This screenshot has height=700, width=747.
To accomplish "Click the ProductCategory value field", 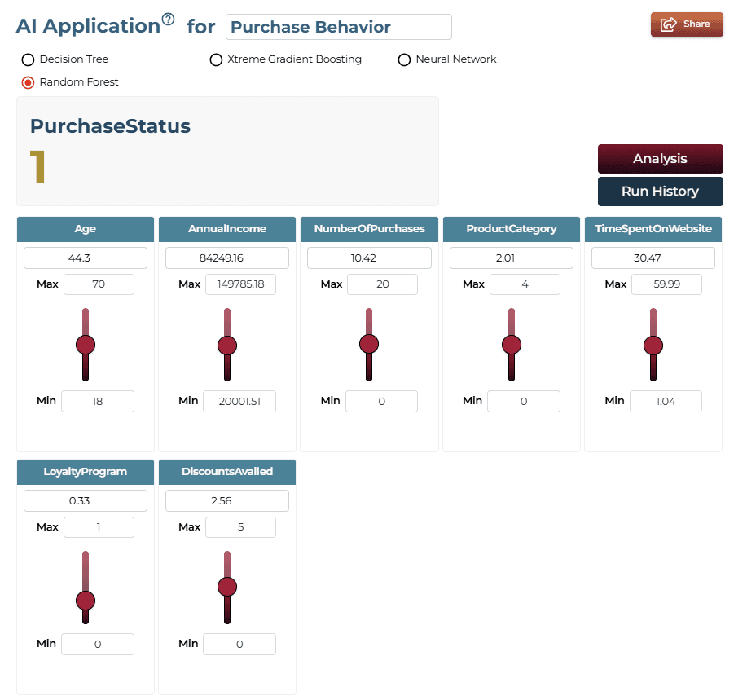I will coord(512,258).
